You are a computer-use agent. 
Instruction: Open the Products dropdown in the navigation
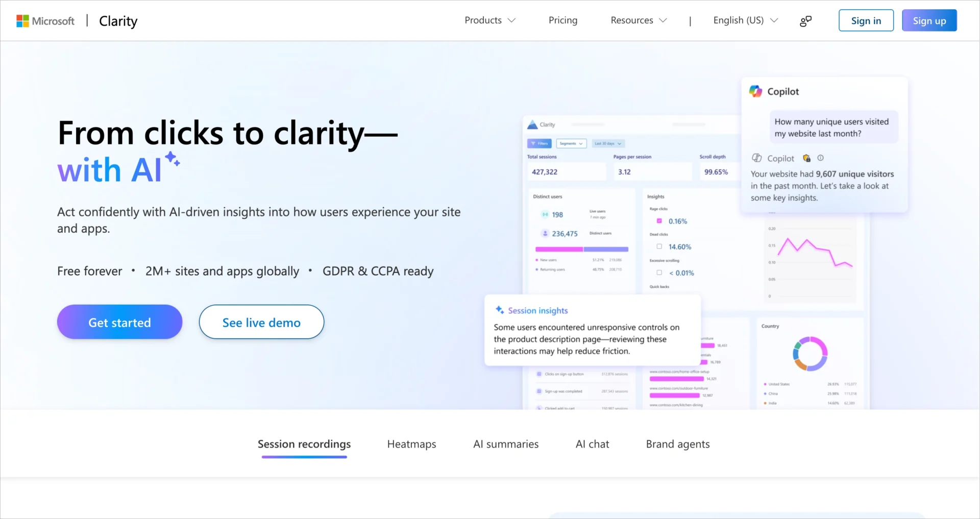(489, 20)
